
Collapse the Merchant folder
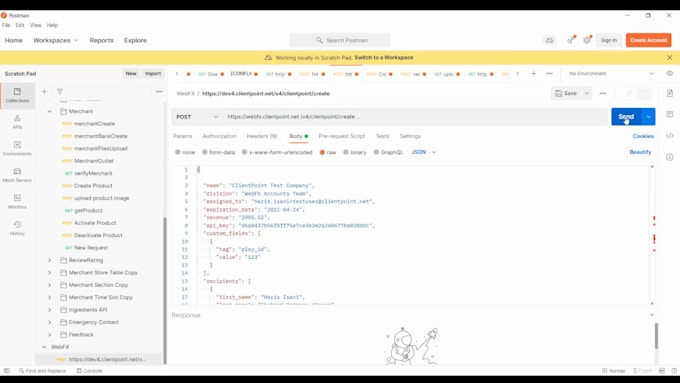click(x=49, y=111)
